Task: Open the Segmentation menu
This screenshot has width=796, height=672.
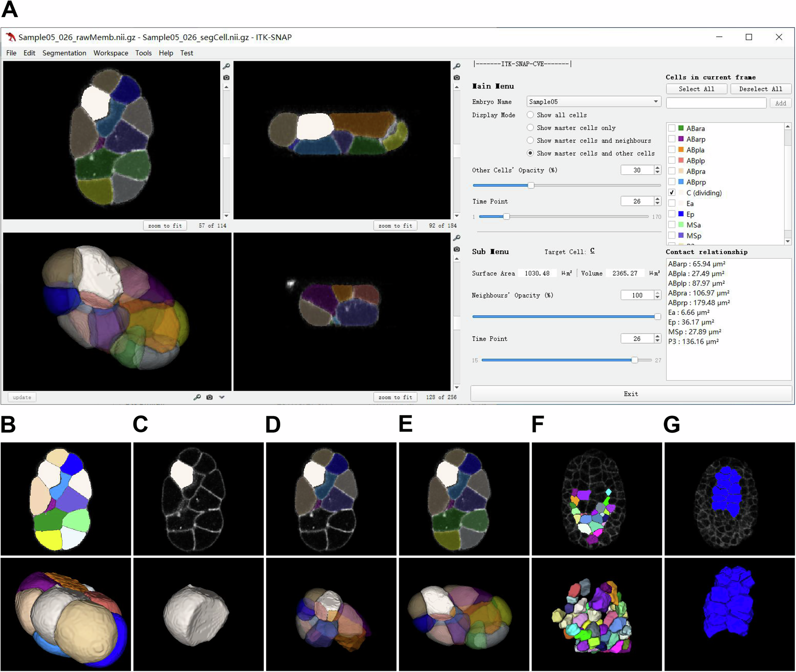Action: pos(64,53)
